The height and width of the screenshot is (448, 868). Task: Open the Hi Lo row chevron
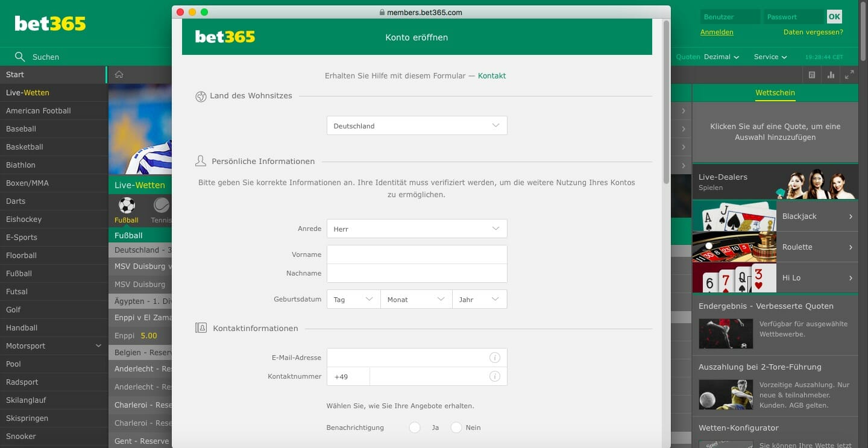click(851, 278)
